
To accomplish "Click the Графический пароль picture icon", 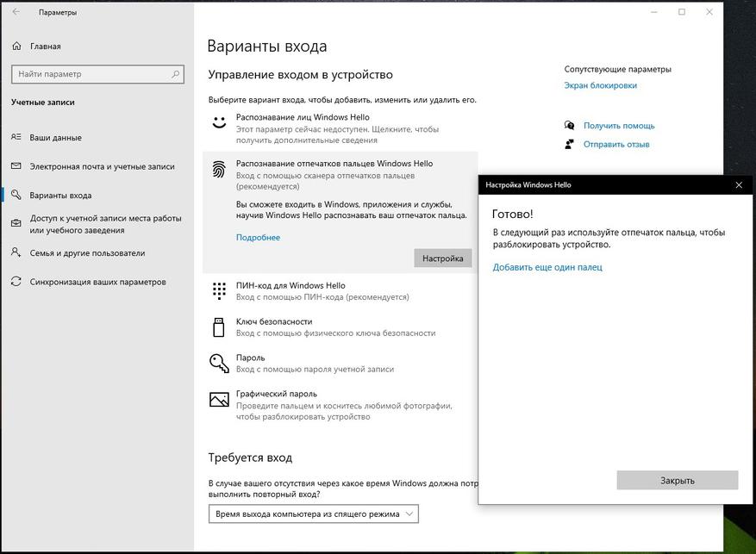I will pos(219,399).
